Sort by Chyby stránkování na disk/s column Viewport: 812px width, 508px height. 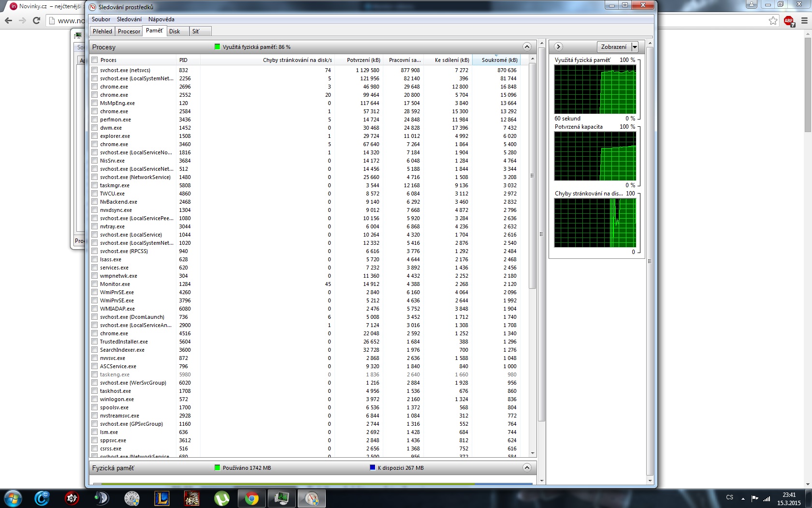[x=267, y=60]
